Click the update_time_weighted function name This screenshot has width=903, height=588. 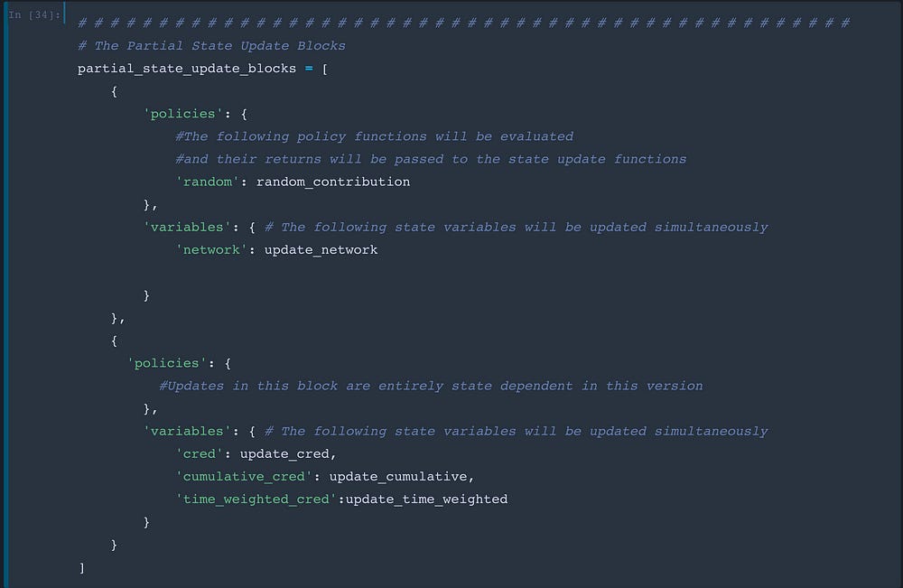pos(426,499)
